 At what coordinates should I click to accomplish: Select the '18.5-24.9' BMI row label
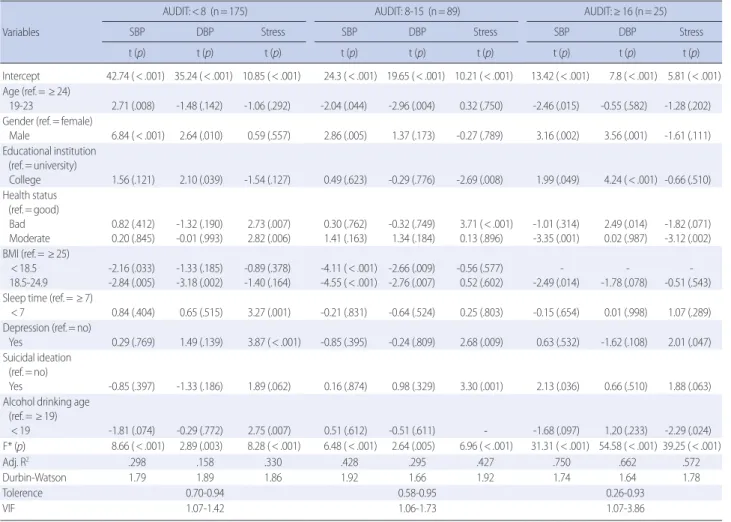(28, 282)
